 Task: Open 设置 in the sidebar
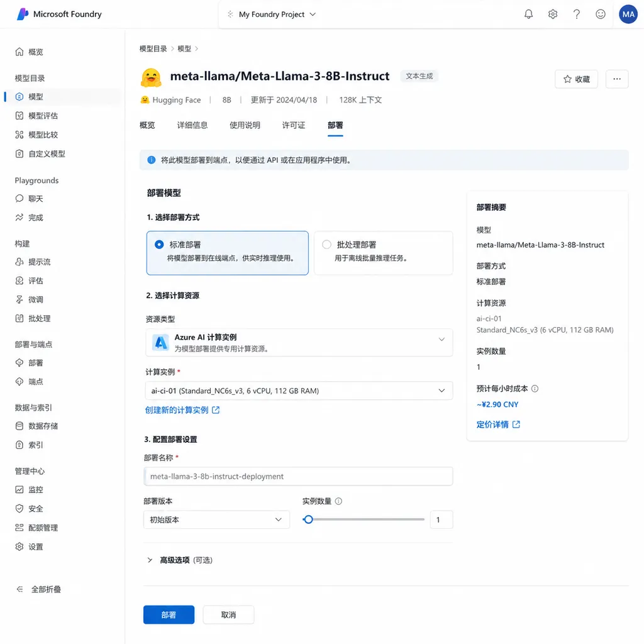(x=29, y=547)
